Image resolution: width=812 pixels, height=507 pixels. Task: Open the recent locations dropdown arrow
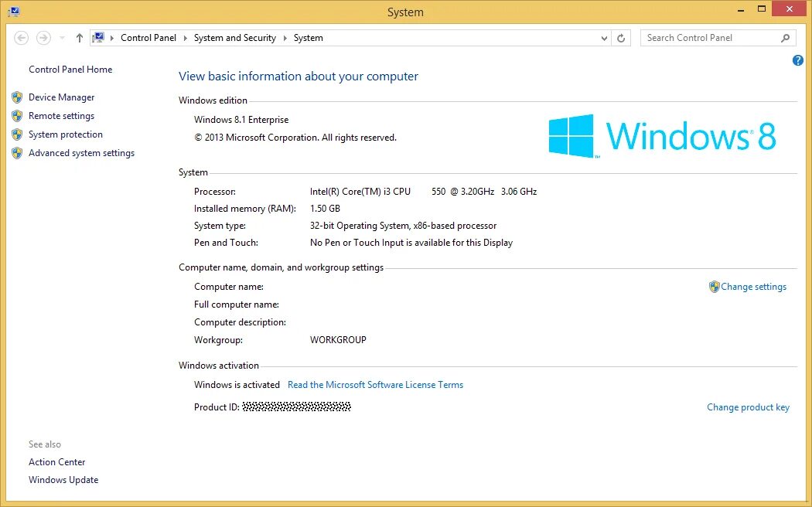coord(62,38)
